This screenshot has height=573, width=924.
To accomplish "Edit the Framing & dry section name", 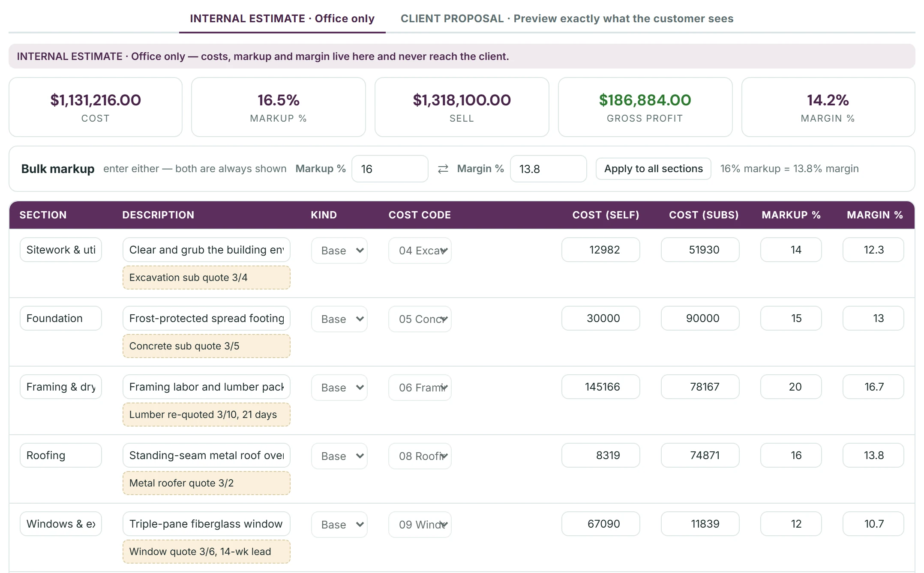I will 61,387.
